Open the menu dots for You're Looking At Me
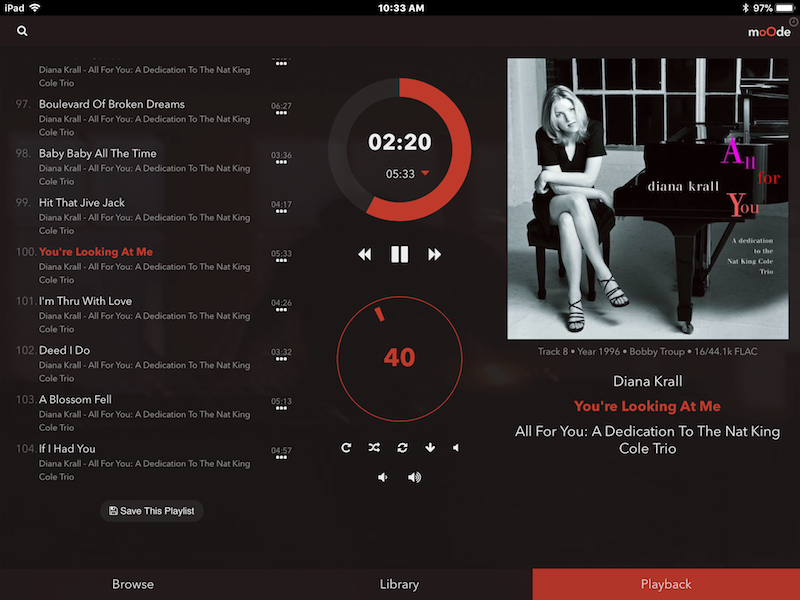Screen dimensions: 800x600 (281, 261)
